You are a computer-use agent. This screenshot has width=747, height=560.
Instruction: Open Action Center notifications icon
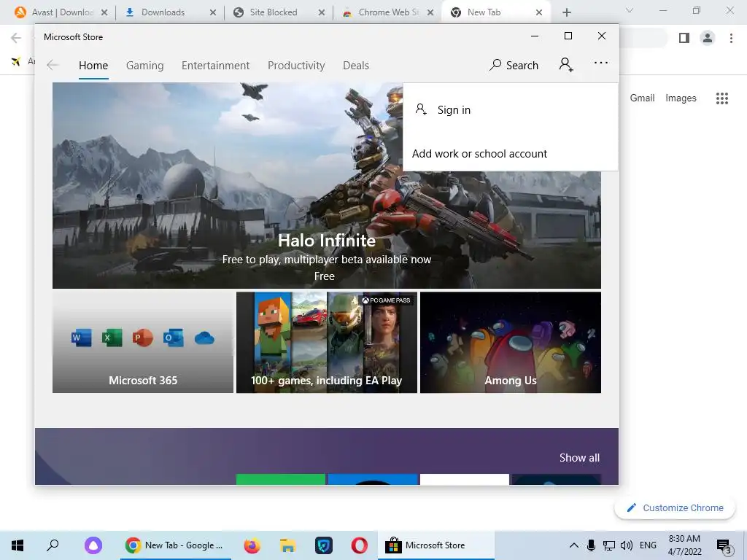724,545
